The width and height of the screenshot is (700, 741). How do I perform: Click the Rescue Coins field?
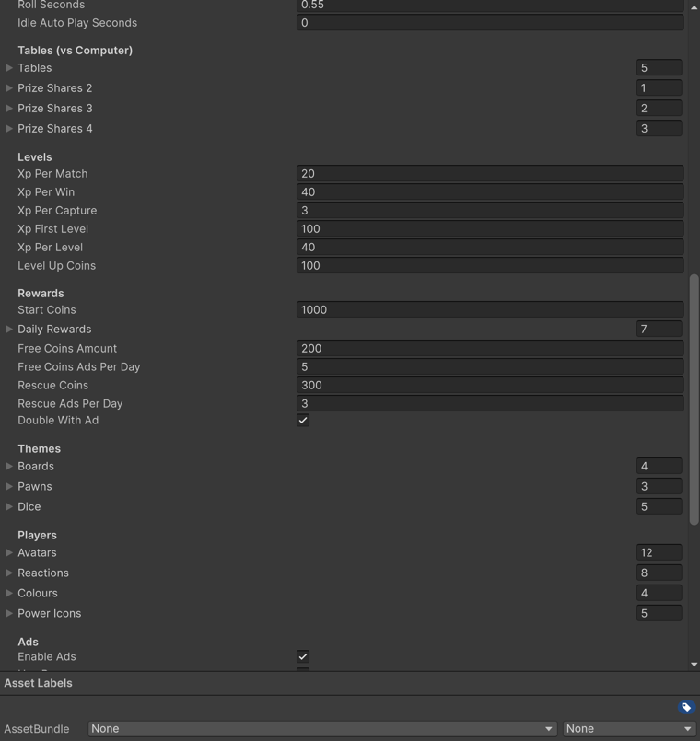click(490, 385)
